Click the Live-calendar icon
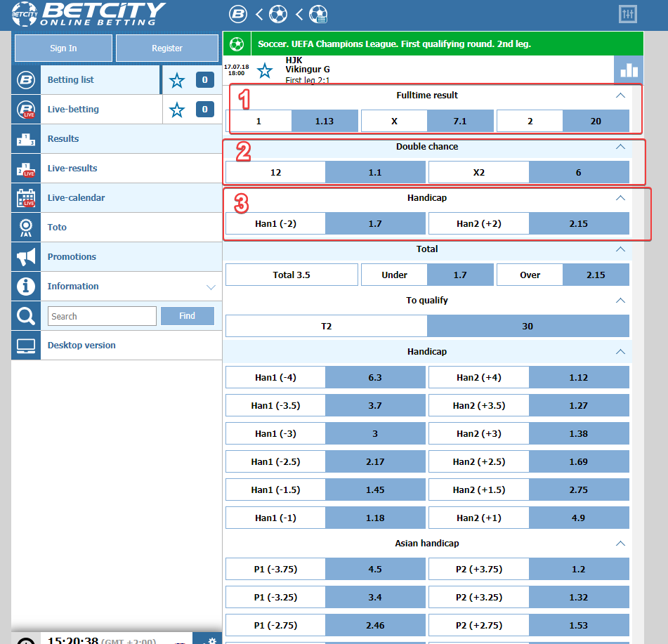The width and height of the screenshot is (668, 644). 26,198
